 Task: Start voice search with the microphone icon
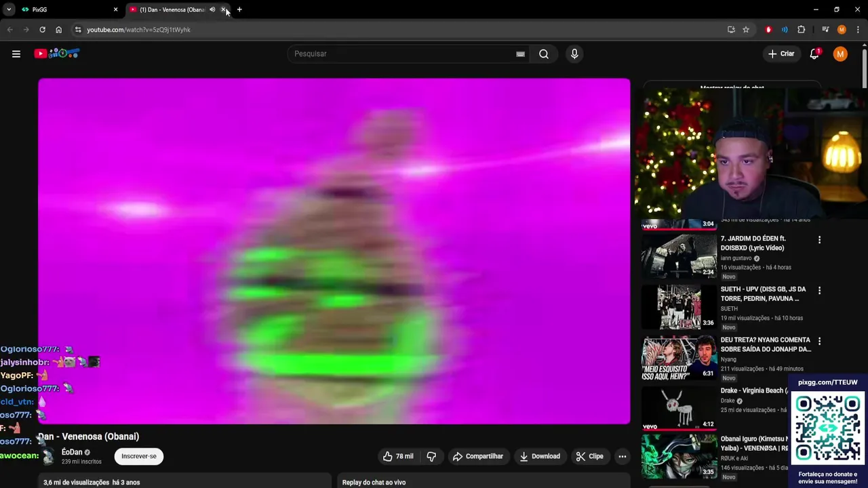574,54
